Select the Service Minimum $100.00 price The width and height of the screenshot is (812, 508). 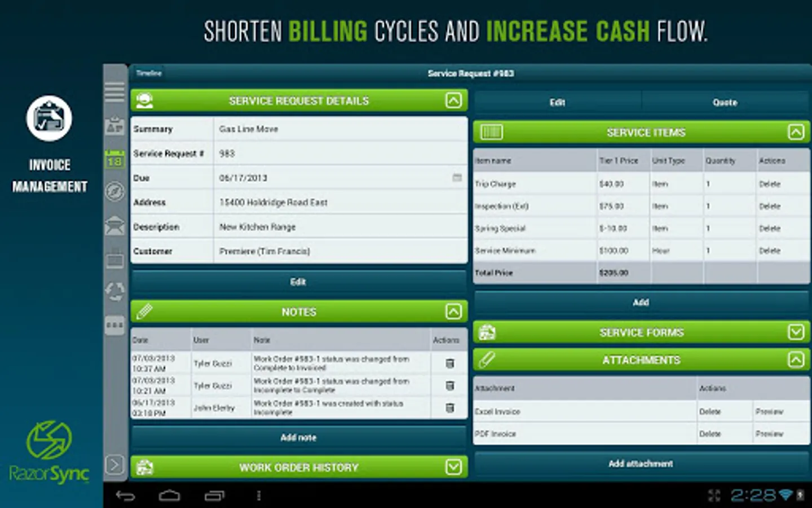tap(614, 251)
